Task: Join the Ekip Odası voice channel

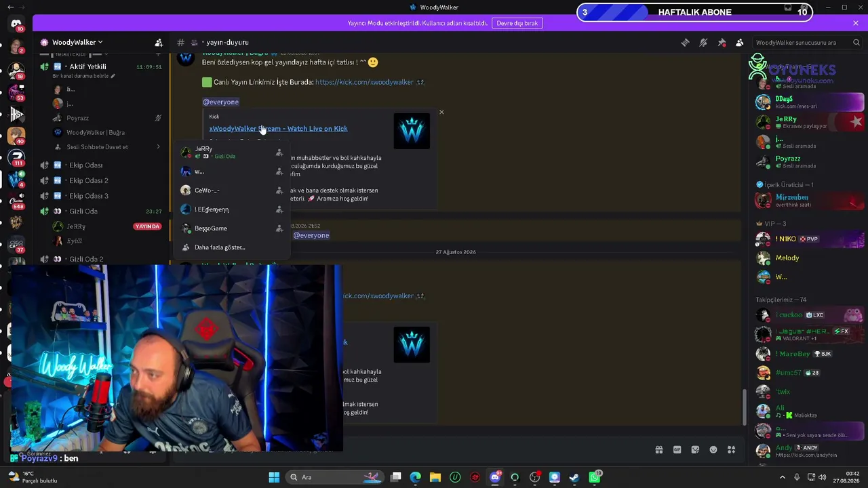Action: pos(85,165)
